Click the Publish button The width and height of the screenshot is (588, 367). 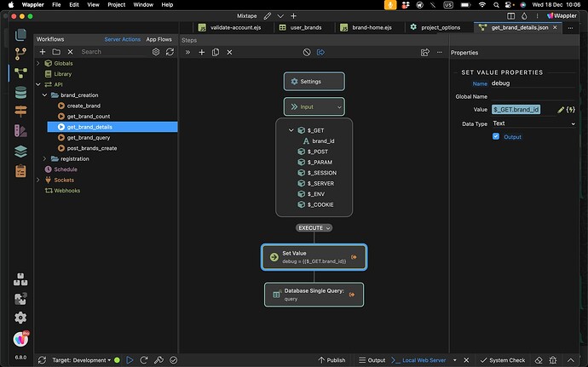coord(331,360)
